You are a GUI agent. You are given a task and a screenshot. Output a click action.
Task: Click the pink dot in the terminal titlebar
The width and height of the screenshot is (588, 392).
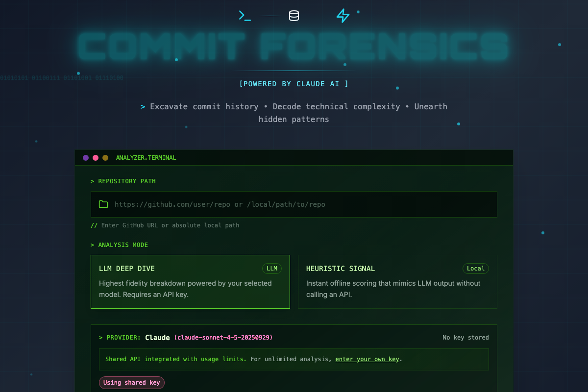pyautogui.click(x=96, y=157)
